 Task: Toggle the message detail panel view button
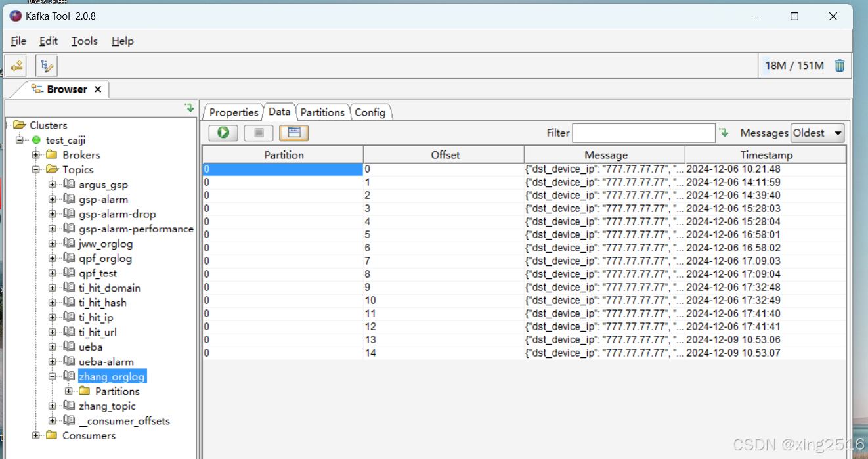294,133
